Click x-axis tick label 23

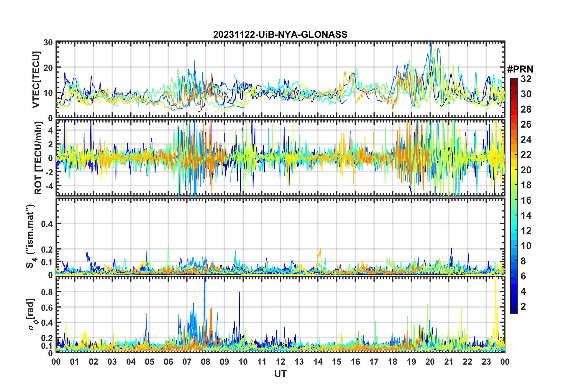pyautogui.click(x=486, y=362)
